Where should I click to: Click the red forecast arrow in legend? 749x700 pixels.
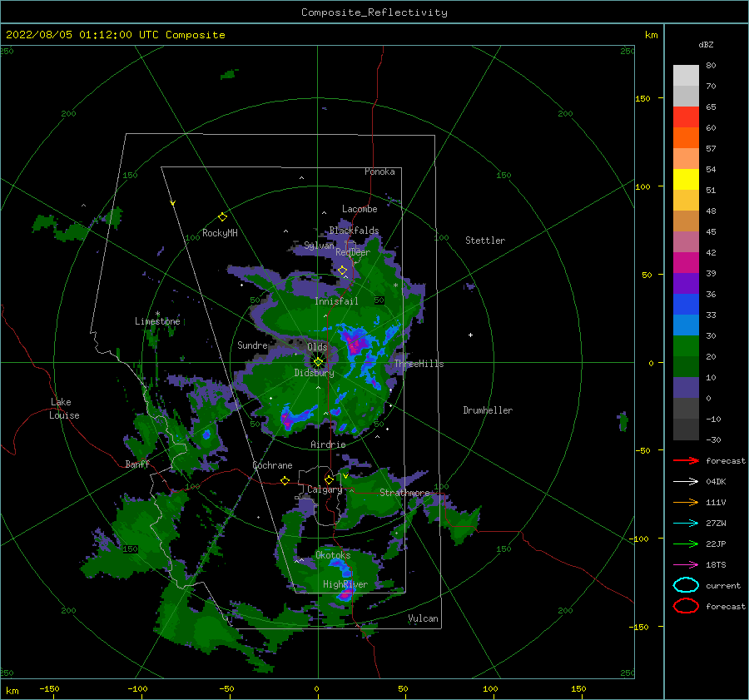click(x=686, y=460)
